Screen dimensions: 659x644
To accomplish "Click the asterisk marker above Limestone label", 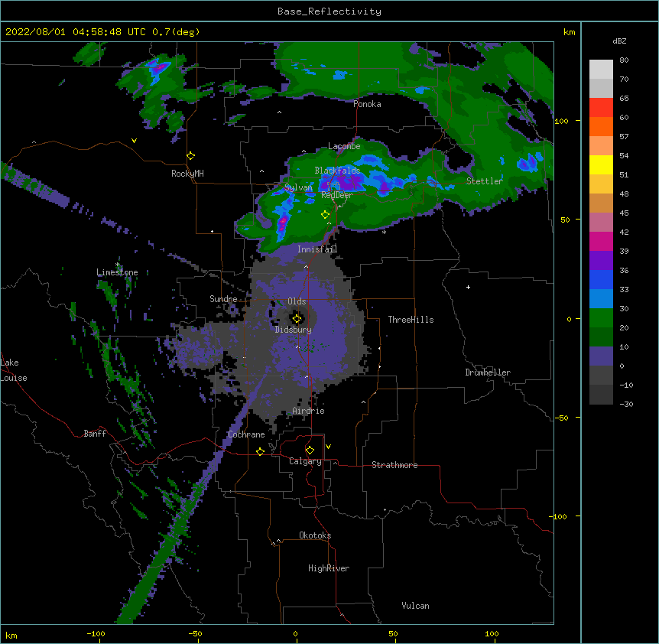I will point(118,265).
